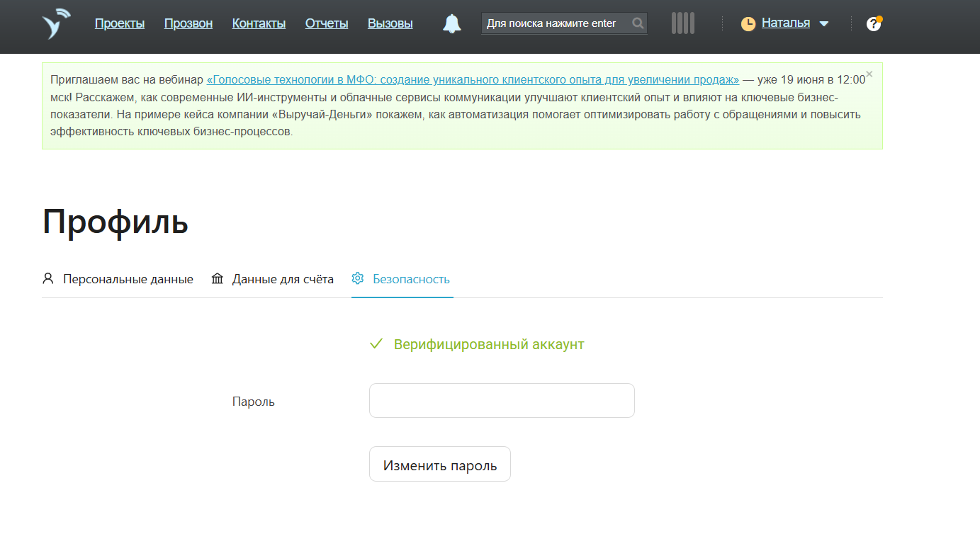
Task: Go to the Прозвон section
Action: tap(188, 23)
